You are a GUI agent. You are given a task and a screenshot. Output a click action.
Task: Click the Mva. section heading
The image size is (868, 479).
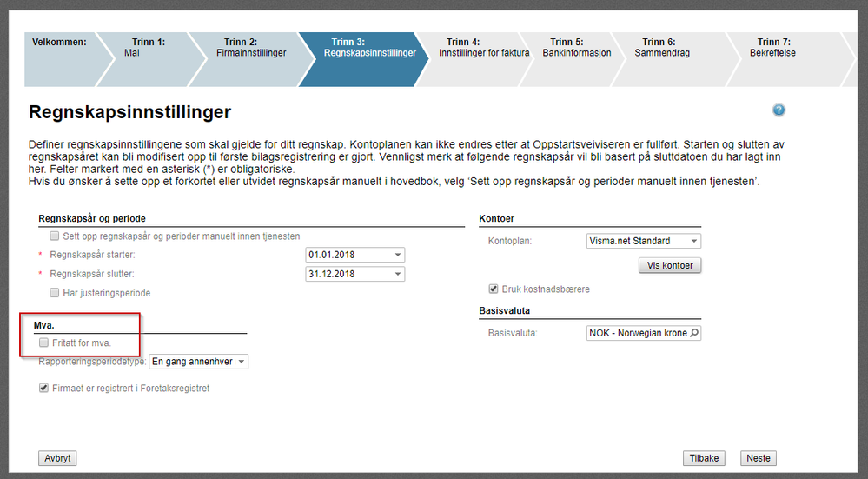point(43,325)
